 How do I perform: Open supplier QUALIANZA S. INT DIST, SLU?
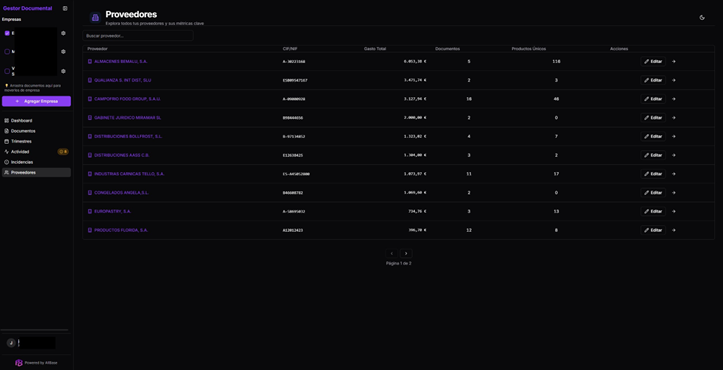(x=123, y=80)
